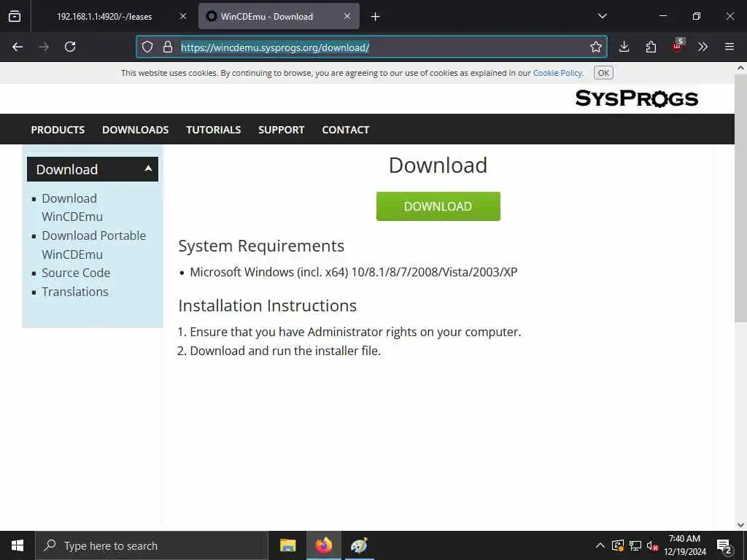Click the scrollbar down arrow

point(740,525)
